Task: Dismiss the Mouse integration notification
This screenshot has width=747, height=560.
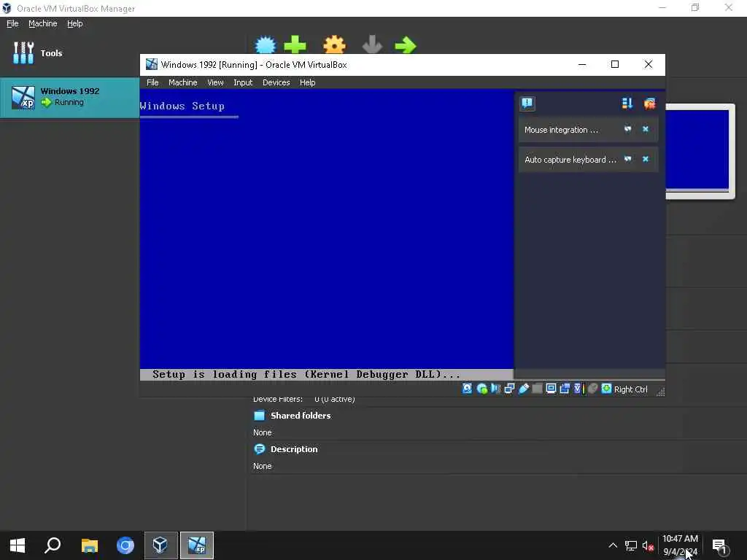Action: pos(646,129)
